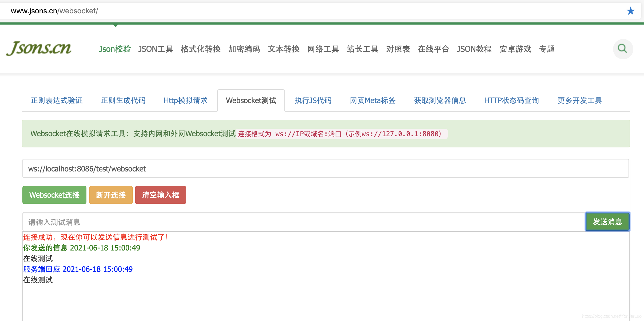Open the 加密编码 menu item
Screen dimensions: 644x321
tap(244, 49)
